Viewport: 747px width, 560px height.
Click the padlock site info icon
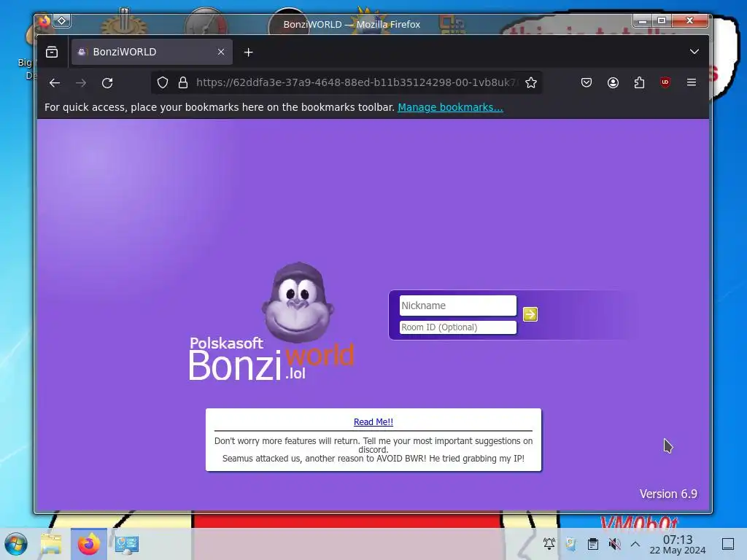click(183, 83)
